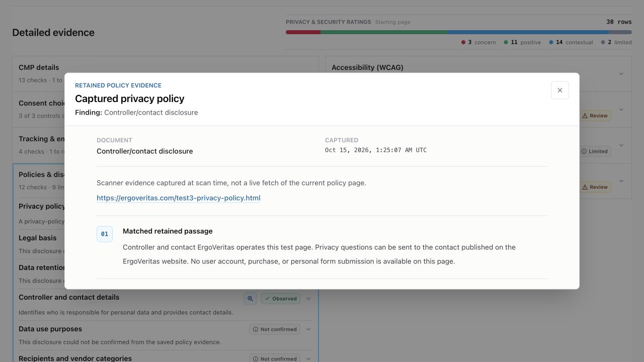Close the Captured privacy policy dialog

point(560,90)
